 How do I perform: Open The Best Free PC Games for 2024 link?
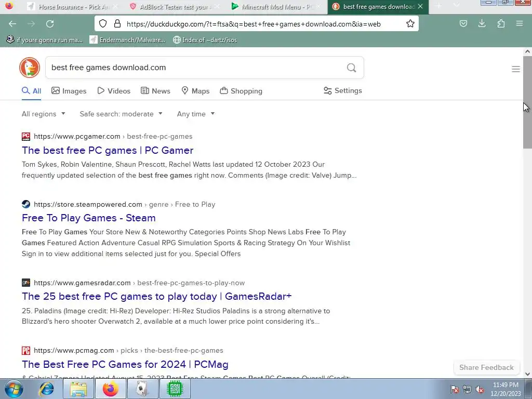click(x=125, y=364)
